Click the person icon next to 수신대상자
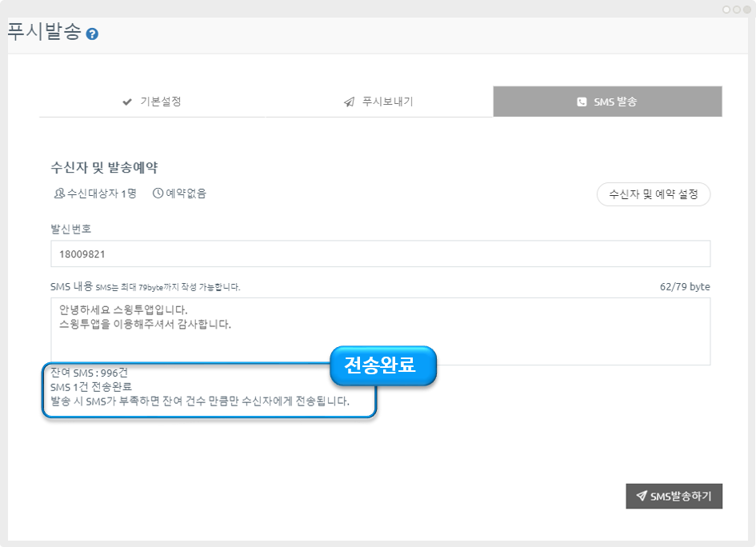The width and height of the screenshot is (756, 547). 58,194
